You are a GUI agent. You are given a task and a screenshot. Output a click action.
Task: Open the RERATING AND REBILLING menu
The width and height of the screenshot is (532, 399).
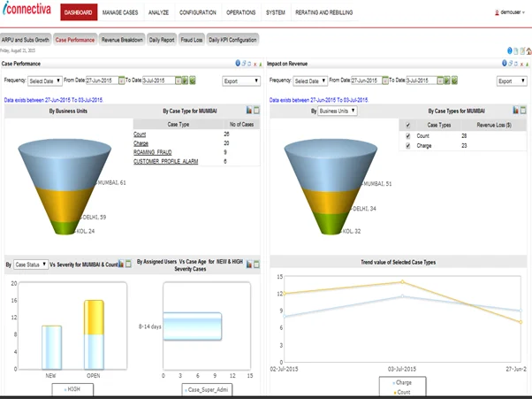[324, 12]
